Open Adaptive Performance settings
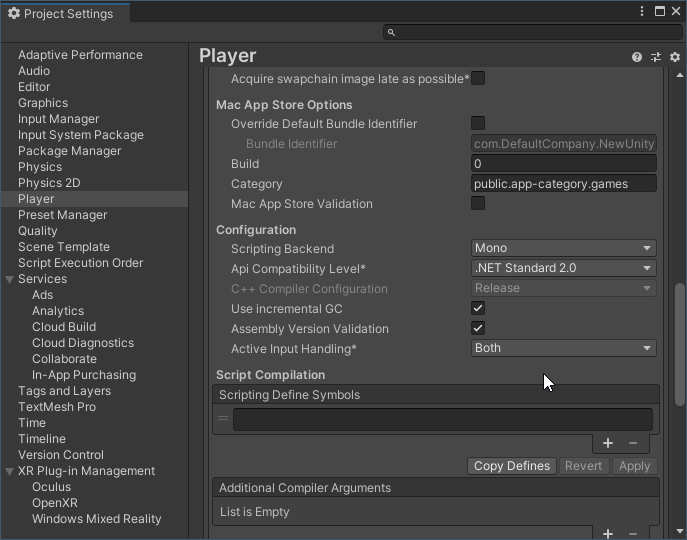Viewport: 687px width, 540px height. pos(80,55)
